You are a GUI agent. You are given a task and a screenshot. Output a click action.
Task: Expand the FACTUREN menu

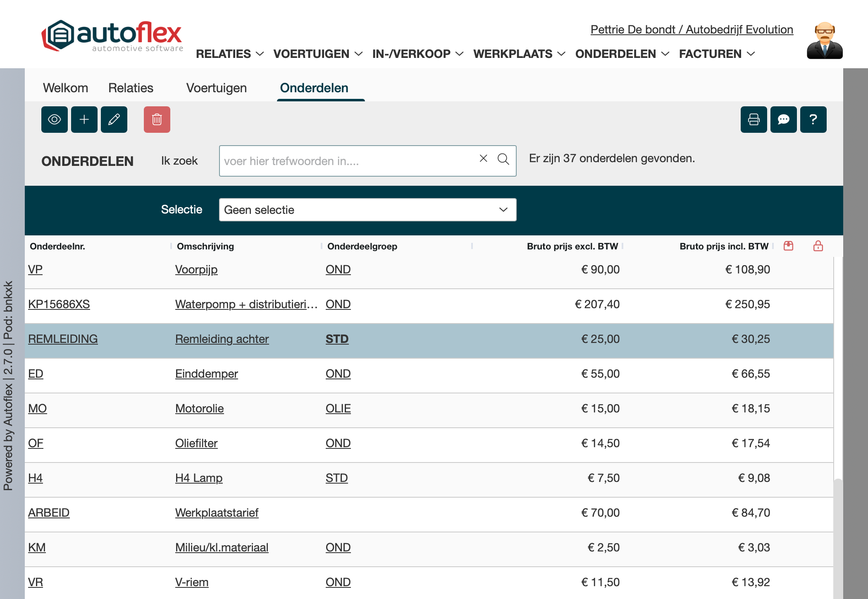(x=717, y=54)
